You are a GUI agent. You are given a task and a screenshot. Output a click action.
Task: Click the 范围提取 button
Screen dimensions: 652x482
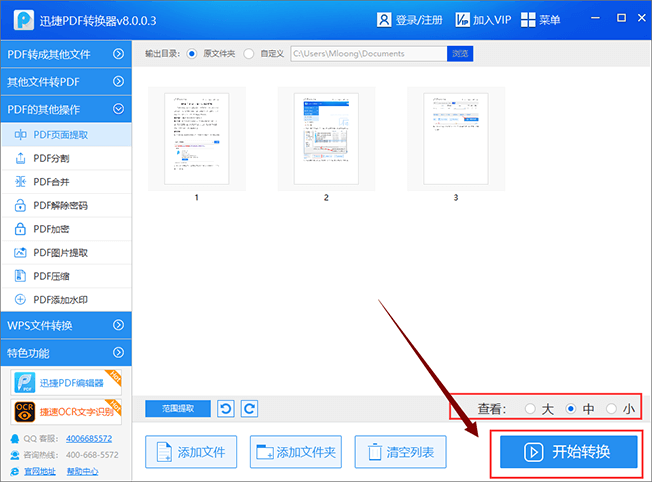(178, 408)
